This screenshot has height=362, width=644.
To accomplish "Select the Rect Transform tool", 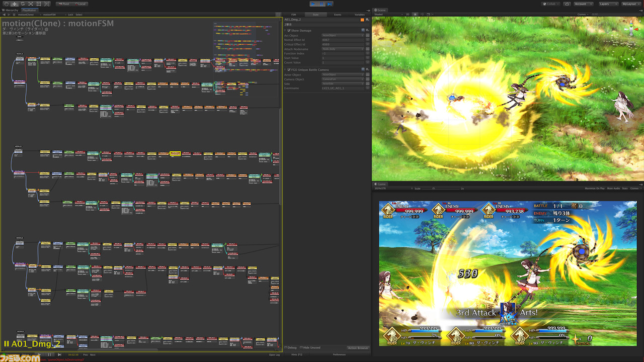I will [39, 4].
